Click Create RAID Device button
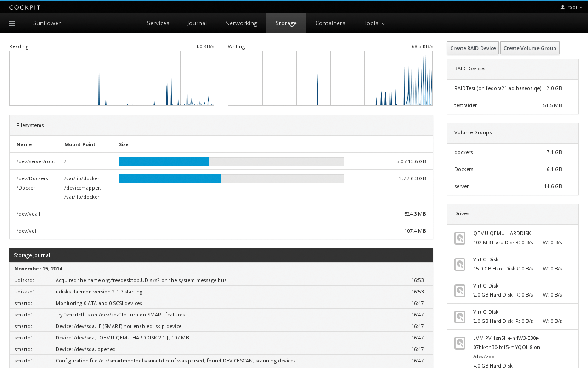The height and width of the screenshot is (368, 588). click(473, 48)
